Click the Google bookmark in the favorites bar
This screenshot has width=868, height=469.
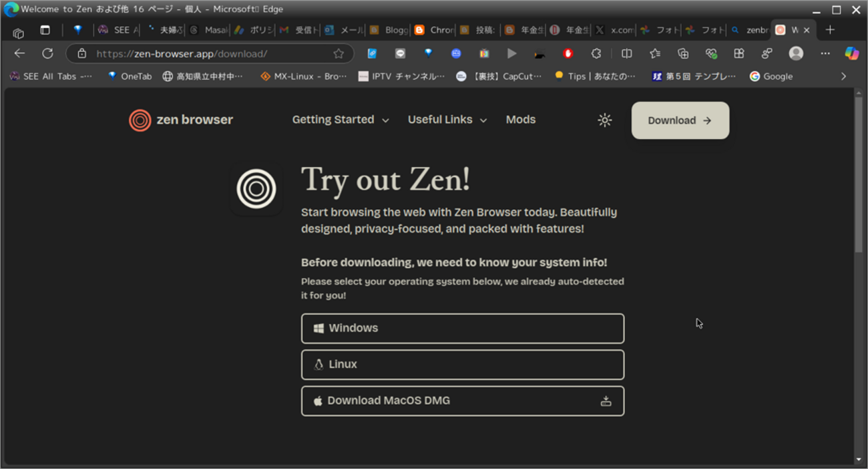771,76
